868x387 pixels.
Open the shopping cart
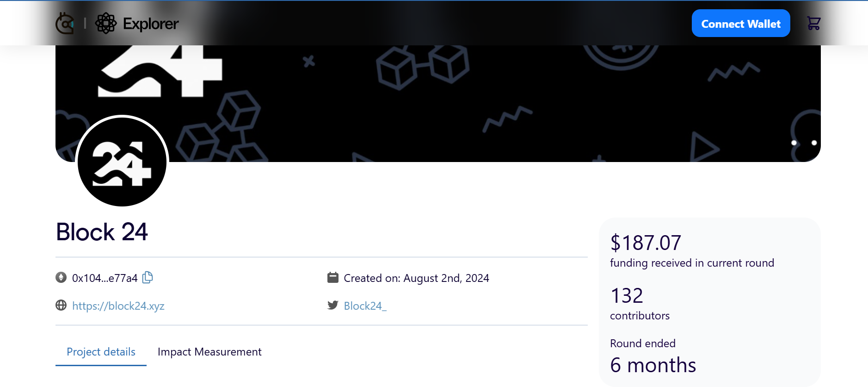(813, 23)
